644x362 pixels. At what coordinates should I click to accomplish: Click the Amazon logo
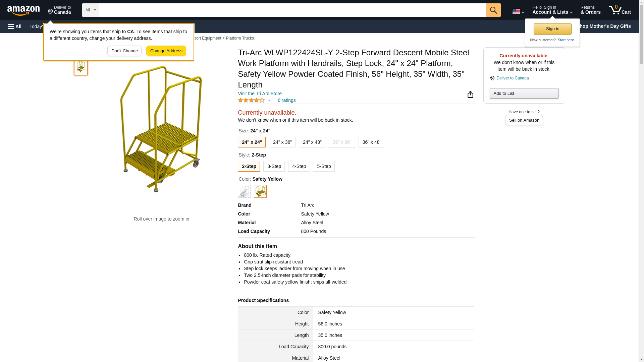point(23,10)
